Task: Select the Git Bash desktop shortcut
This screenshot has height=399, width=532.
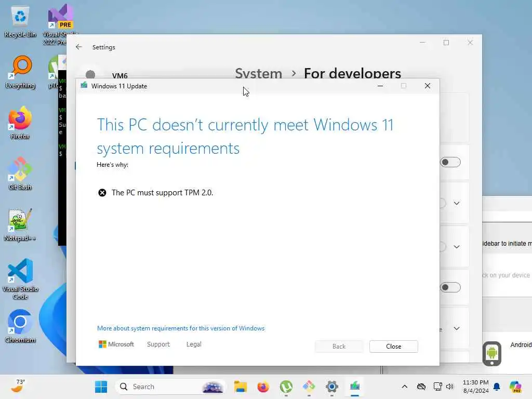Action: (20, 174)
